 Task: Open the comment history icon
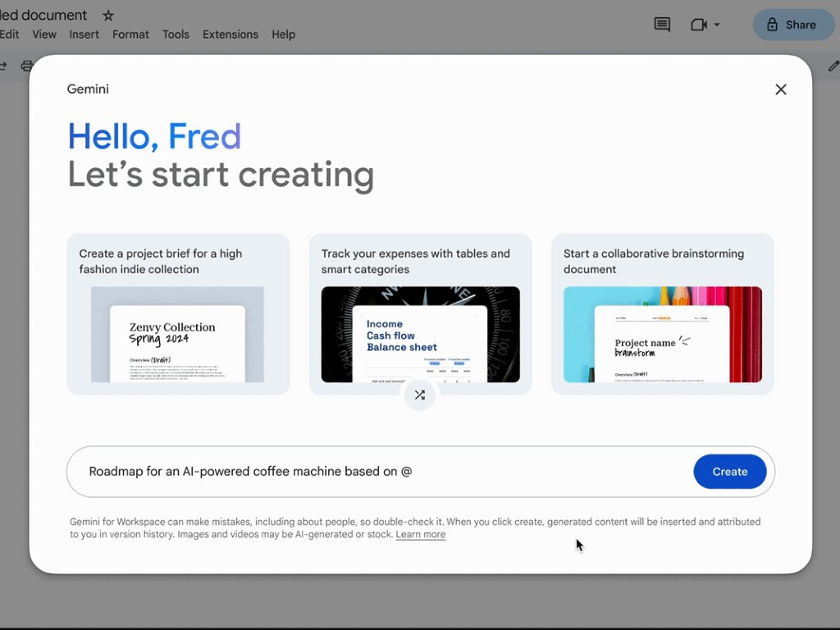pos(662,25)
